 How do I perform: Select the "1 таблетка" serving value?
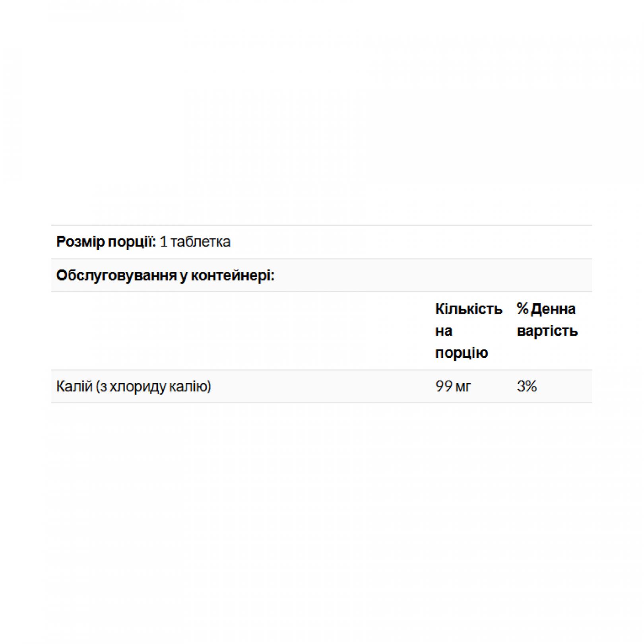pyautogui.click(x=195, y=242)
